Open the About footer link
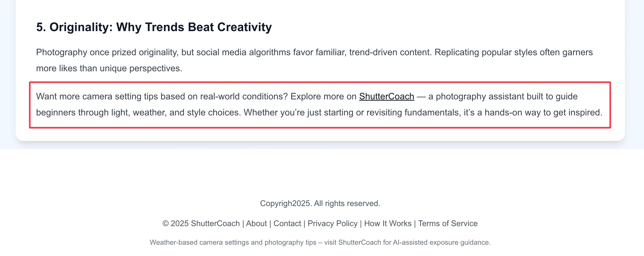This screenshot has width=644, height=256. pos(256,223)
